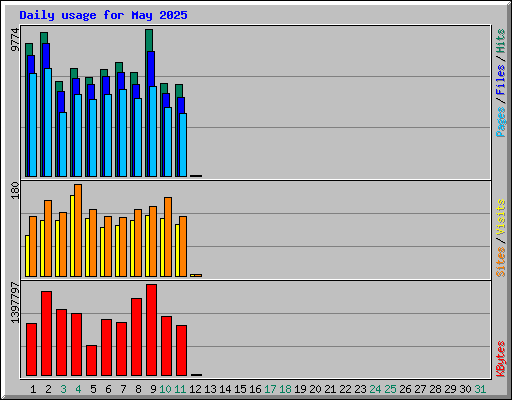Click day label 12 on the x-axis
This screenshot has height=400, width=512.
coord(195,389)
